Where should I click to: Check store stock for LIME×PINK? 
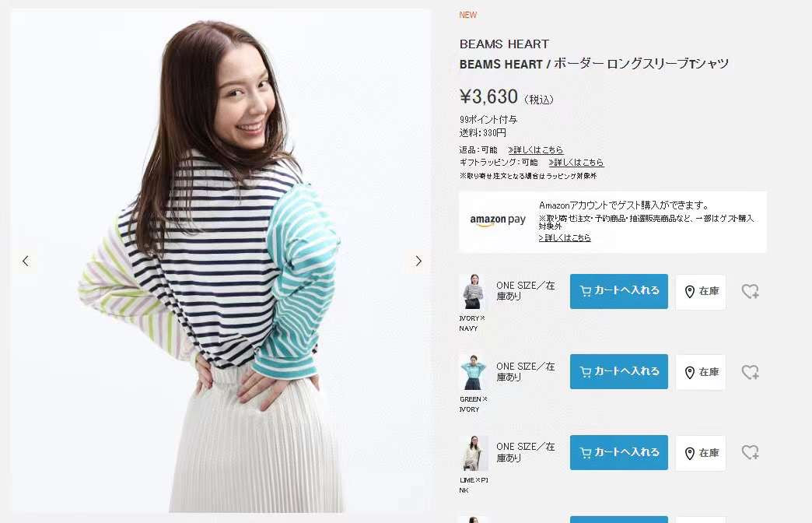(701, 453)
